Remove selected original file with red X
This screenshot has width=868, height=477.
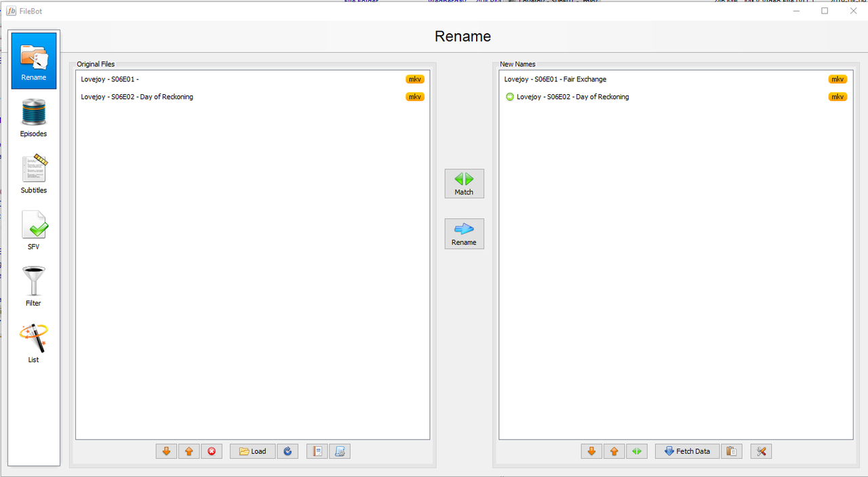[212, 451]
